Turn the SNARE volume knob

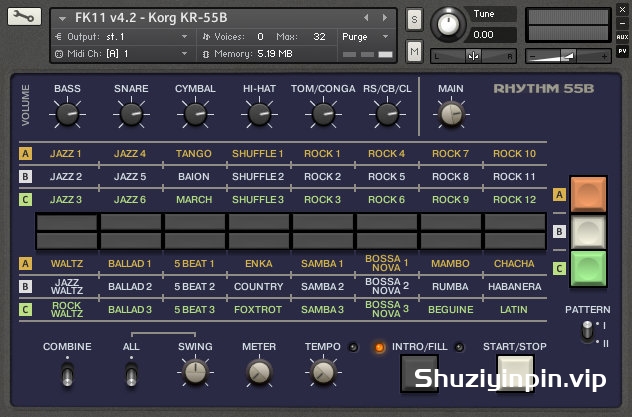pyautogui.click(x=131, y=114)
